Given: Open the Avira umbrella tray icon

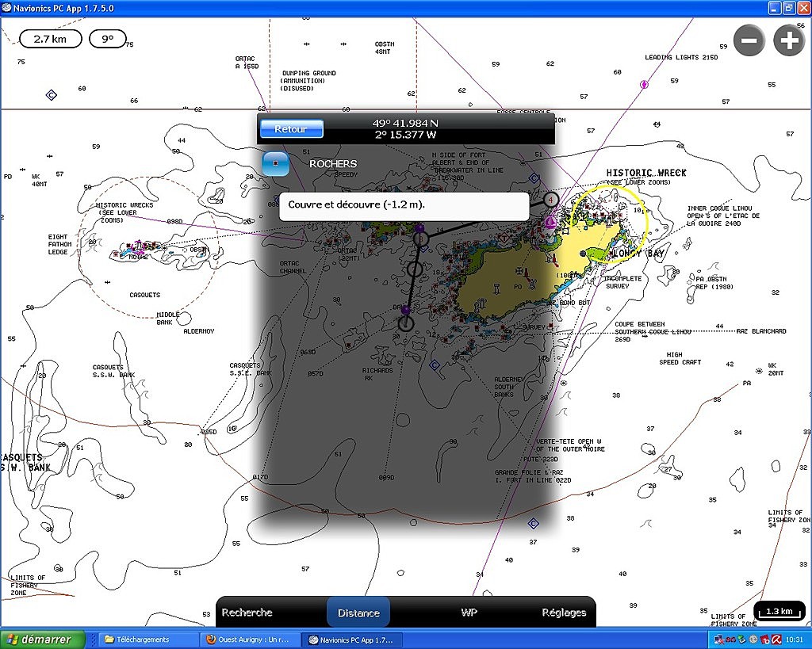Looking at the screenshot, I should click(x=777, y=639).
